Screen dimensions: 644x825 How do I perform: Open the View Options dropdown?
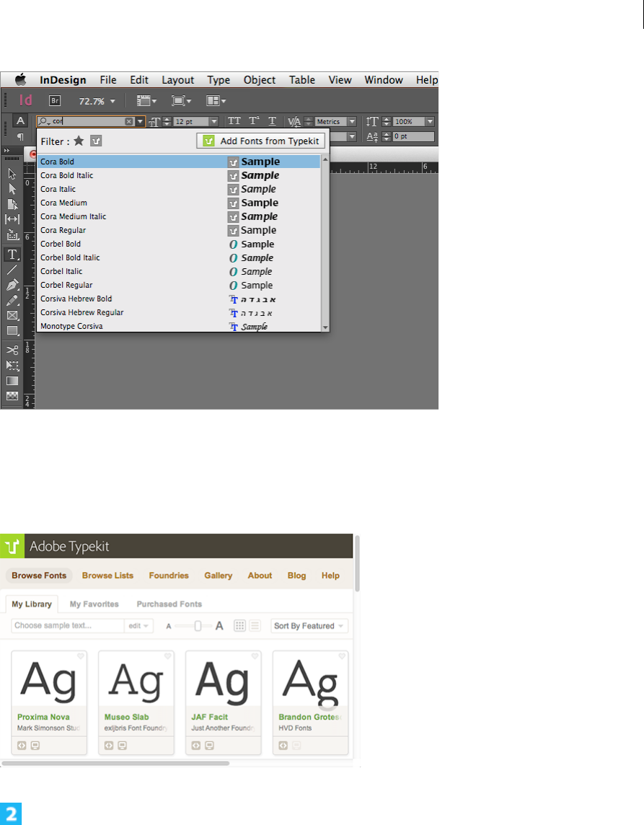tap(146, 100)
